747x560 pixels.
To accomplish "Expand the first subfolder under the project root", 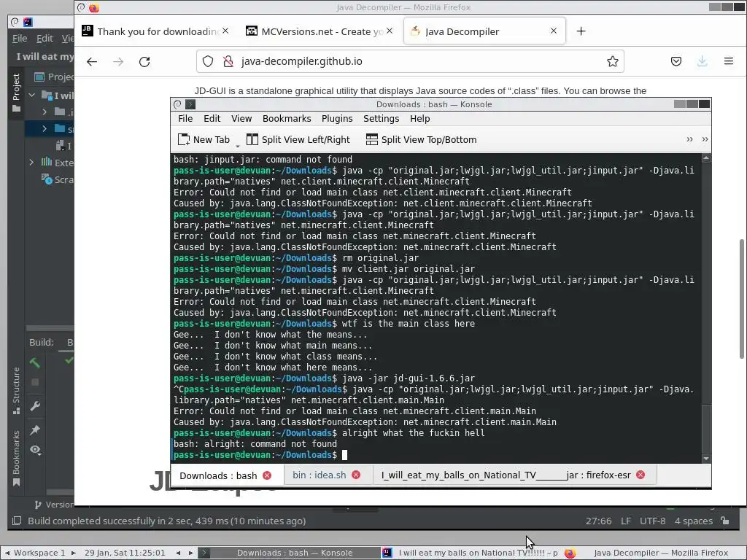I will [x=44, y=112].
